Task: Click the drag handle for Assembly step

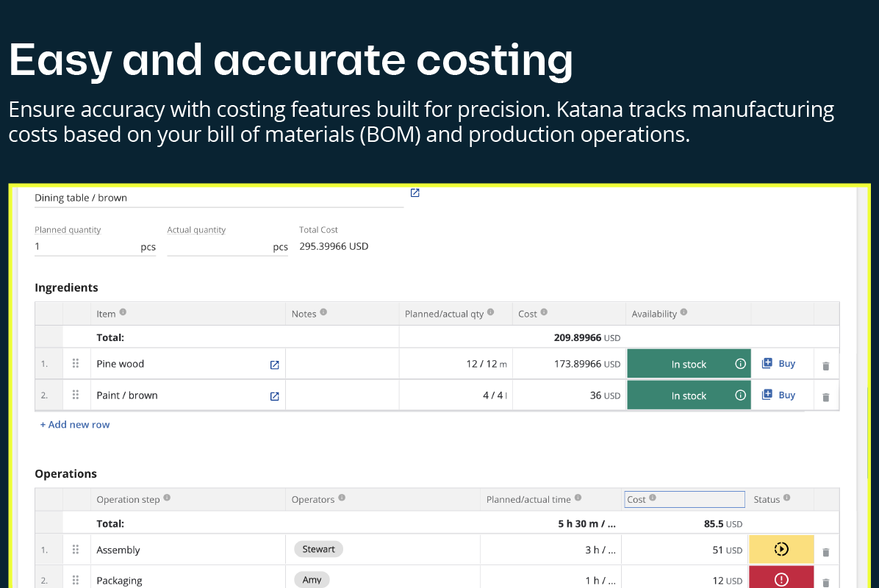Action: pos(75,550)
